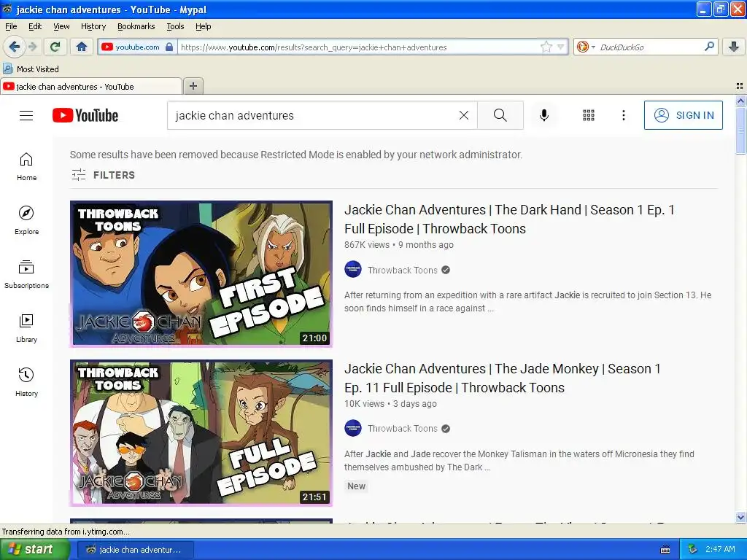747x560 pixels.
Task: Open The Dark Hand episode thumbnail
Action: (201, 273)
